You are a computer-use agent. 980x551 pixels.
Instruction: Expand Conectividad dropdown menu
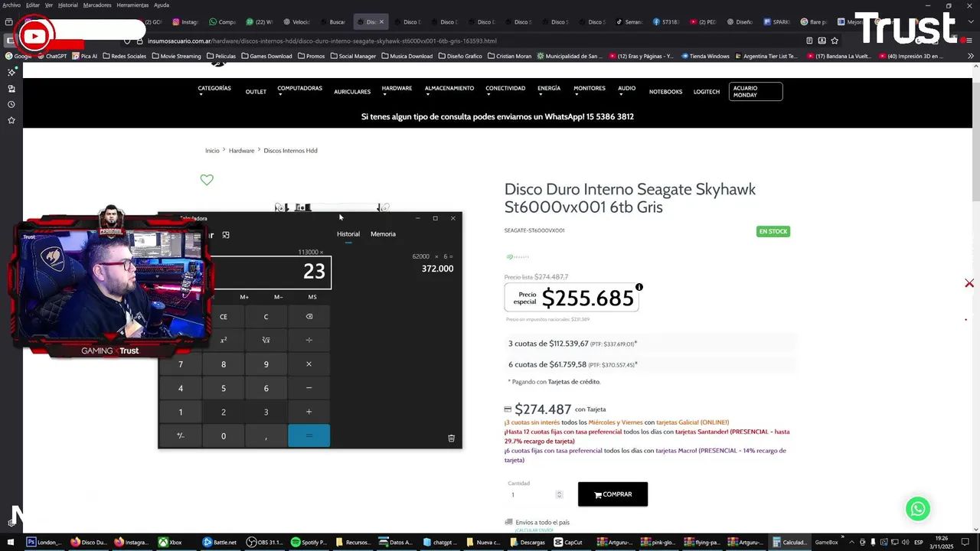pos(505,91)
